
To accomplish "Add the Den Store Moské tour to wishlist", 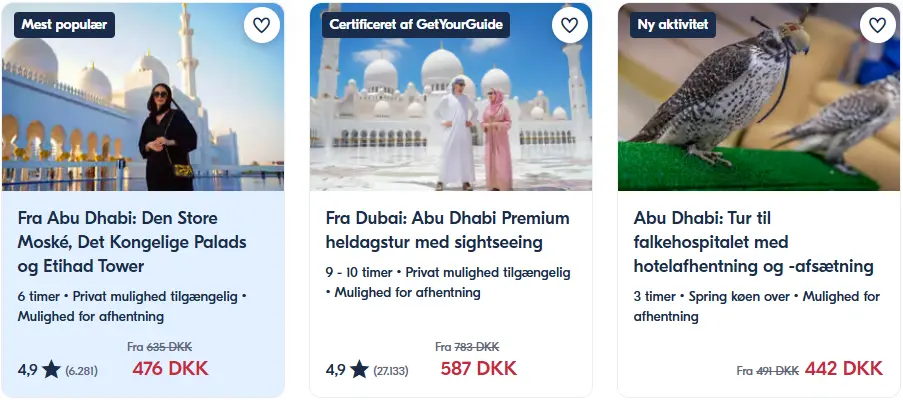I will tap(261, 25).
